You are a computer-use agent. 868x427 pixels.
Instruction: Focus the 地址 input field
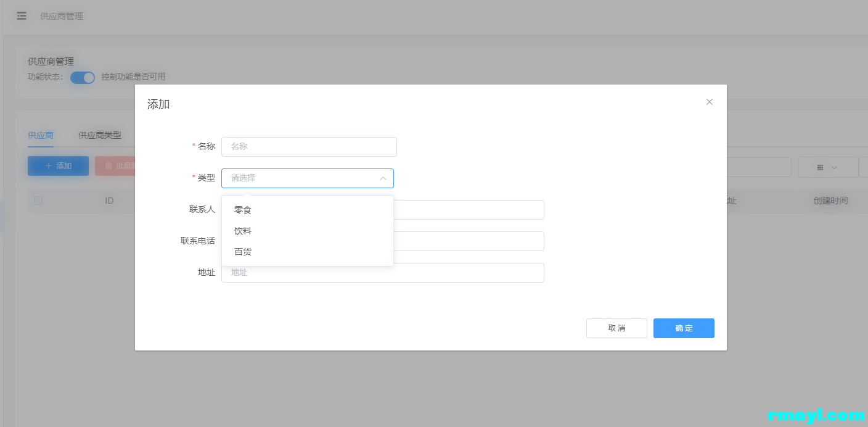[383, 273]
